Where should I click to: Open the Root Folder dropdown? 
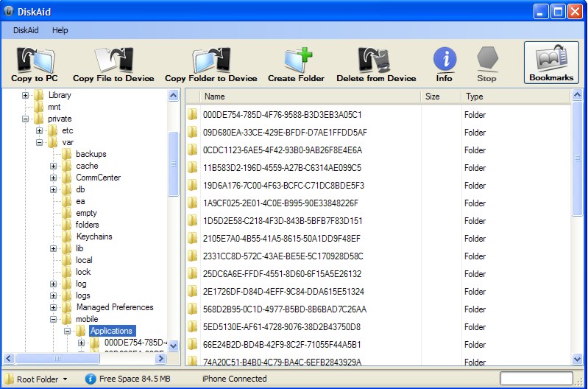click(x=36, y=379)
